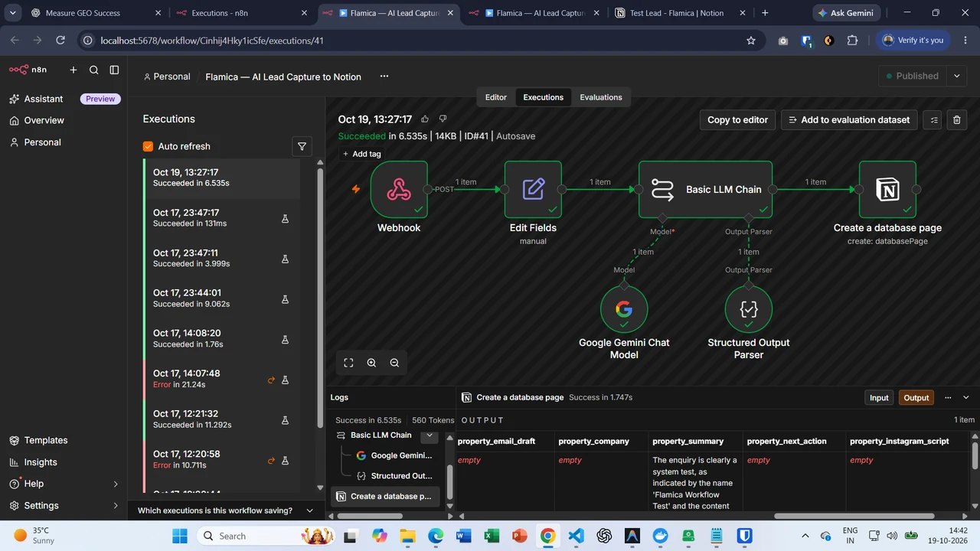Click the Copy to editor button

738,119
